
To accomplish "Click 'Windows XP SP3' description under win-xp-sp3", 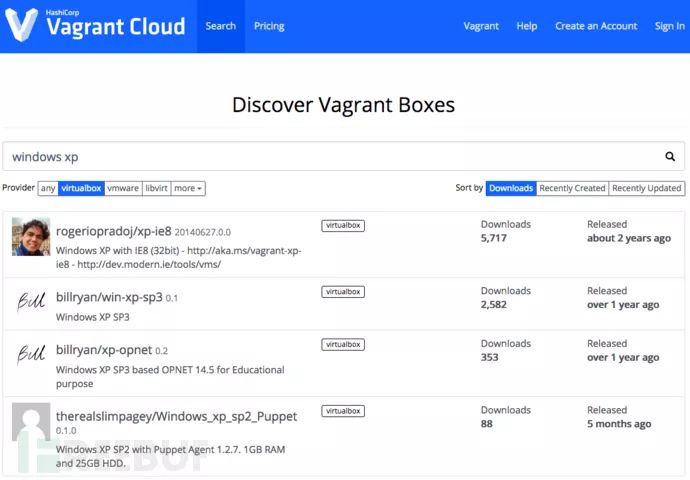I will coord(93,317).
